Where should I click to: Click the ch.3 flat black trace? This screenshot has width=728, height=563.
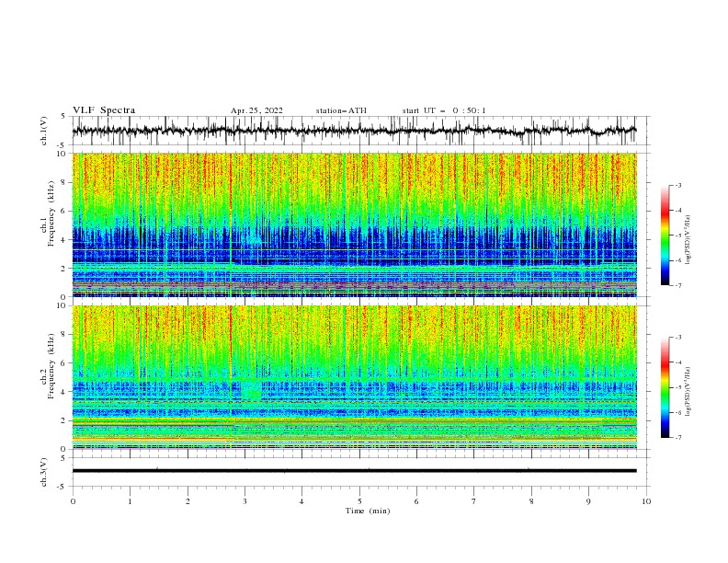click(354, 471)
